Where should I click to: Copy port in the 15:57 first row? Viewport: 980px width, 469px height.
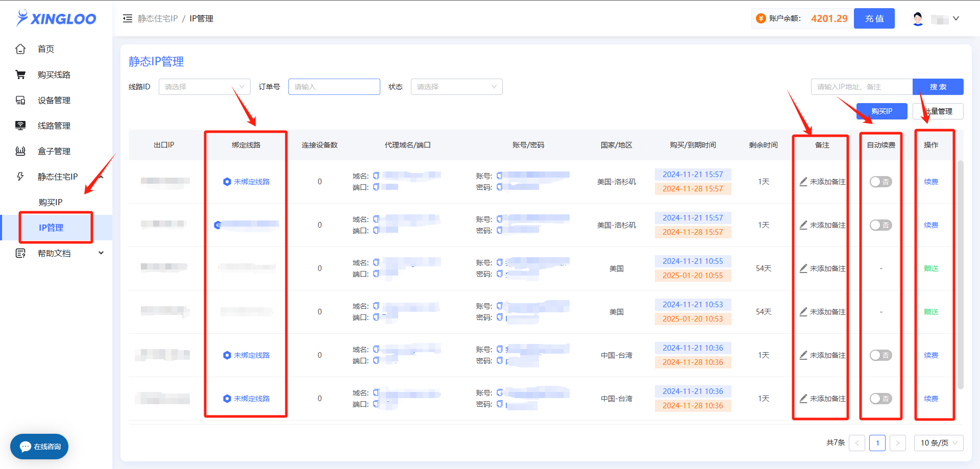point(376,187)
